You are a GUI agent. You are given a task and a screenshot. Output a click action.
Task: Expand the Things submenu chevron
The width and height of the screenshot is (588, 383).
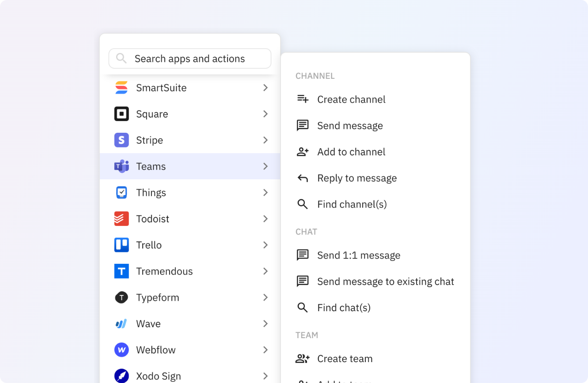(x=265, y=192)
